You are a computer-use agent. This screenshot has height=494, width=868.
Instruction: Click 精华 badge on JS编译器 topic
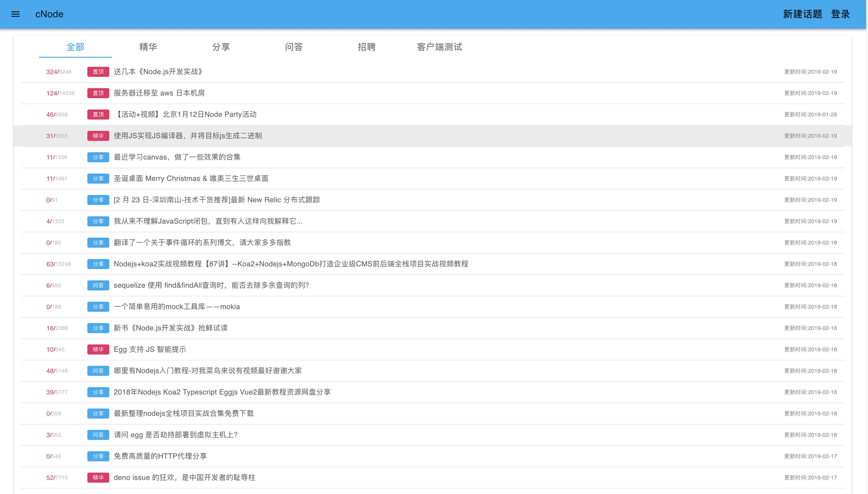coord(98,136)
